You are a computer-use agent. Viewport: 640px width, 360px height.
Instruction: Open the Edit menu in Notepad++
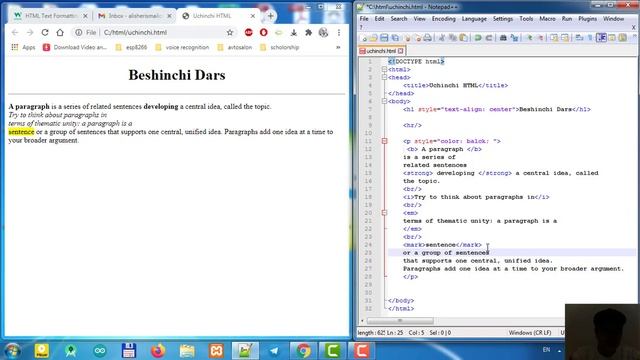click(x=380, y=19)
